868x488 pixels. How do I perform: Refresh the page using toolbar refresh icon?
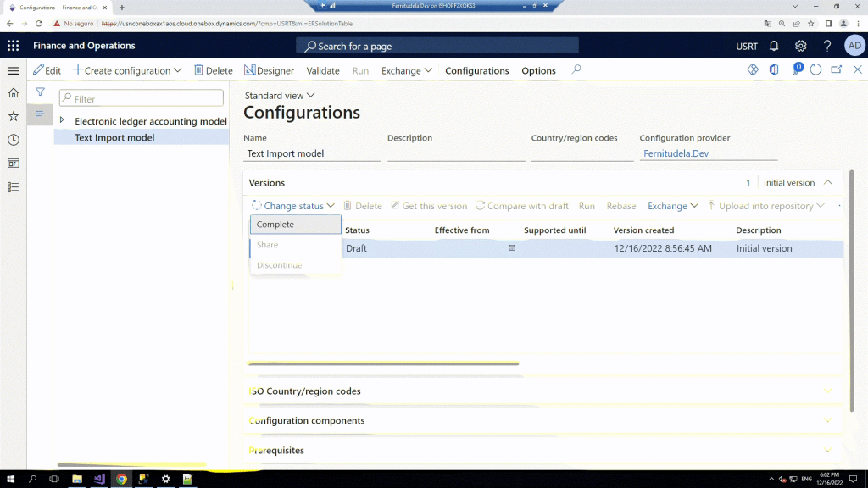tap(815, 70)
